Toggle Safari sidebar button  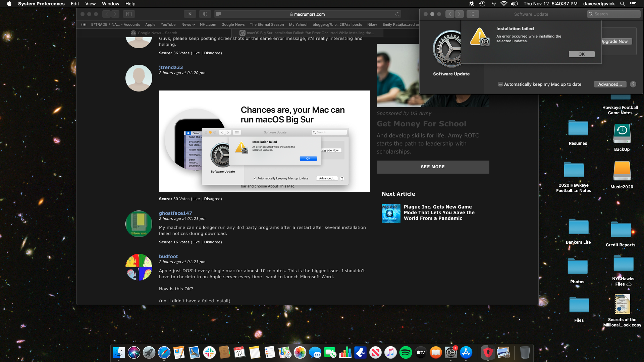129,14
